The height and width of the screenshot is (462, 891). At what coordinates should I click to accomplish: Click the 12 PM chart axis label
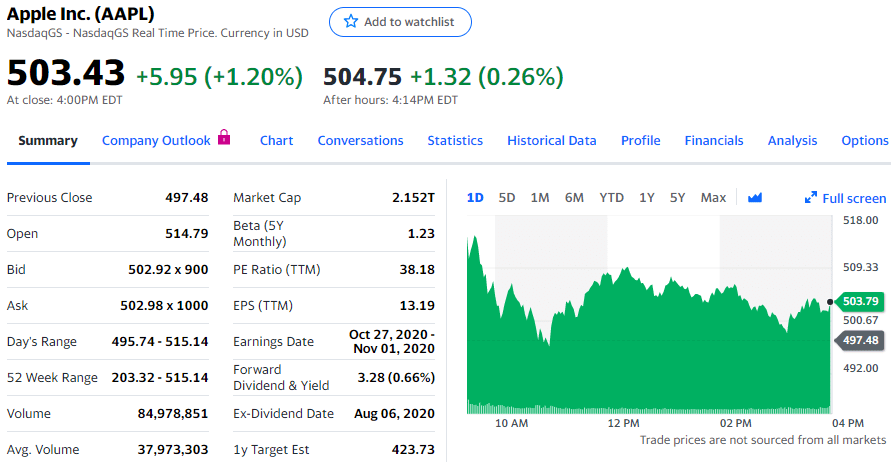click(x=623, y=423)
